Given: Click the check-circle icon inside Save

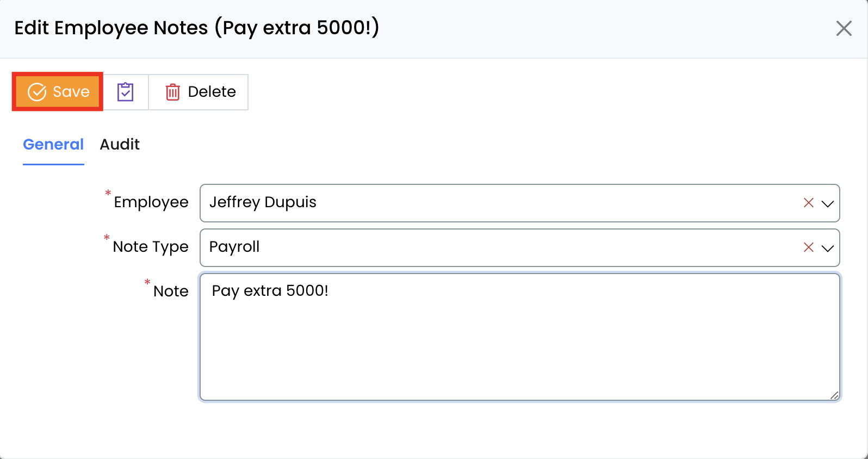Looking at the screenshot, I should (x=37, y=92).
